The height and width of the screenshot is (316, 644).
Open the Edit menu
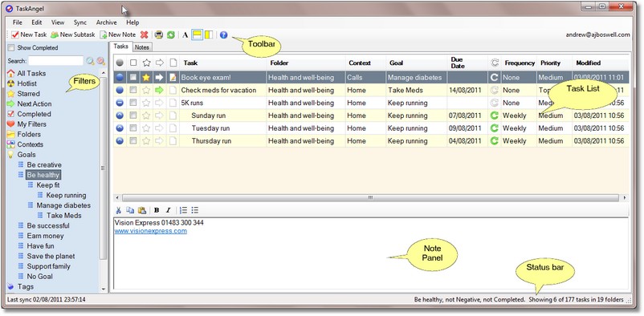click(x=37, y=22)
